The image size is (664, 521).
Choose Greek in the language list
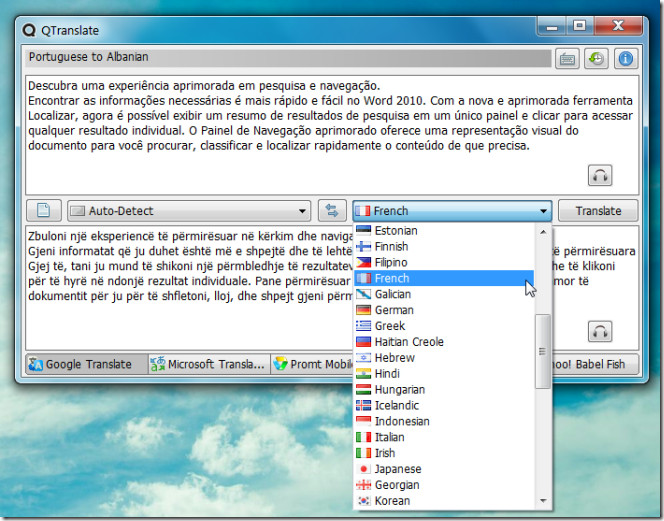point(444,326)
